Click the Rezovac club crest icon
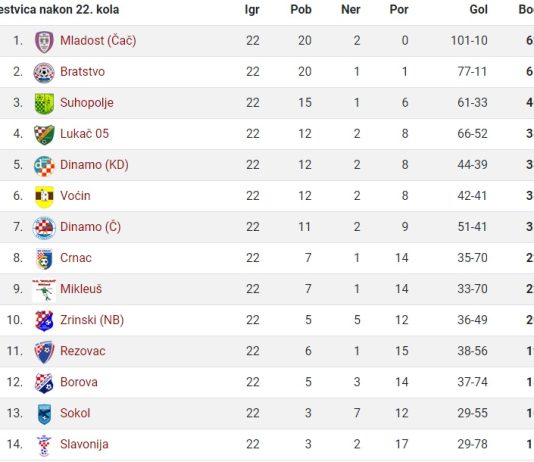Viewport: 534px width, 462px height. point(44,352)
